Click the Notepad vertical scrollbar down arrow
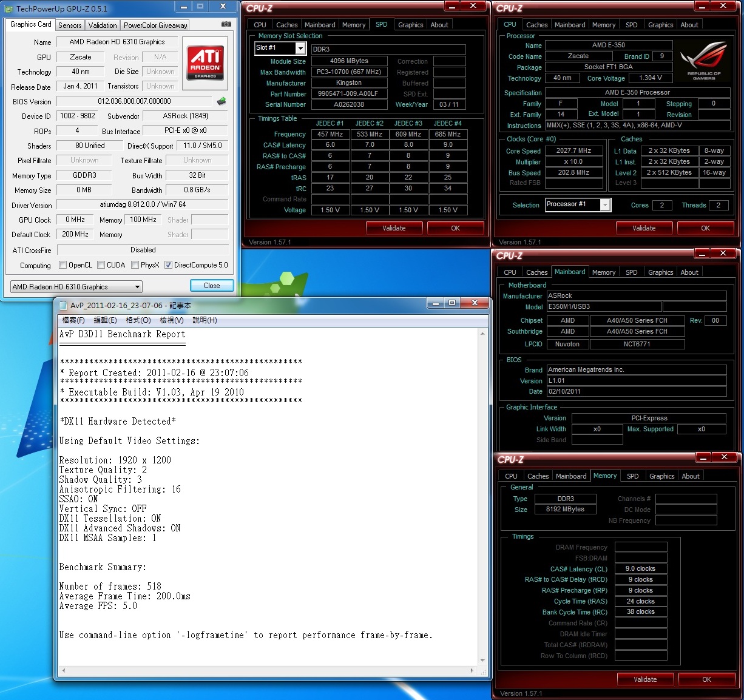The height and width of the screenshot is (700, 744). coord(483,661)
